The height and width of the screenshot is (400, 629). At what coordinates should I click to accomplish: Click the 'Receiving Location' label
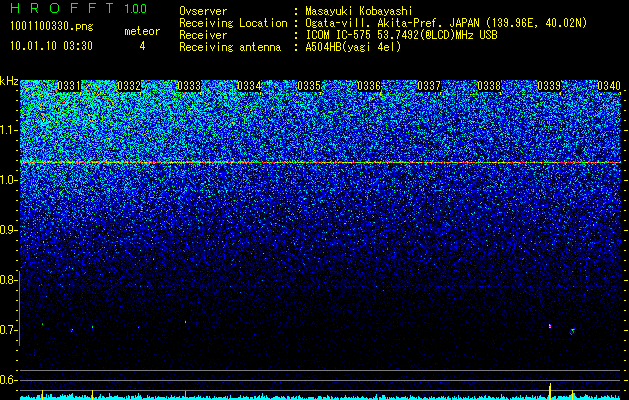click(x=233, y=24)
